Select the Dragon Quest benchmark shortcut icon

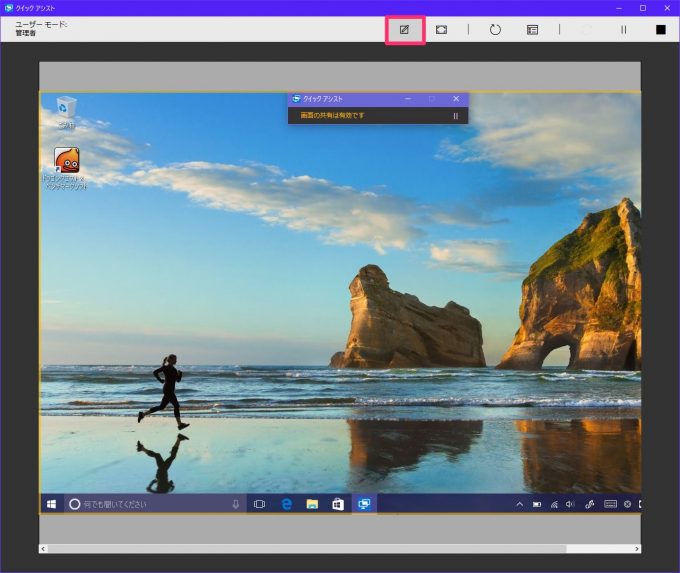pyautogui.click(x=66, y=168)
